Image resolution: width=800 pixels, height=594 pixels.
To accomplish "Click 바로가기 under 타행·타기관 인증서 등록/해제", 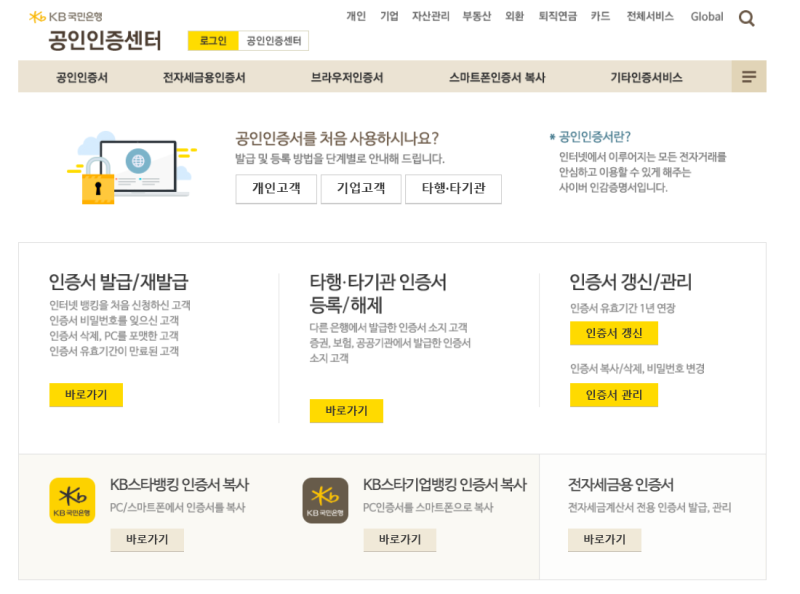I will (x=346, y=411).
